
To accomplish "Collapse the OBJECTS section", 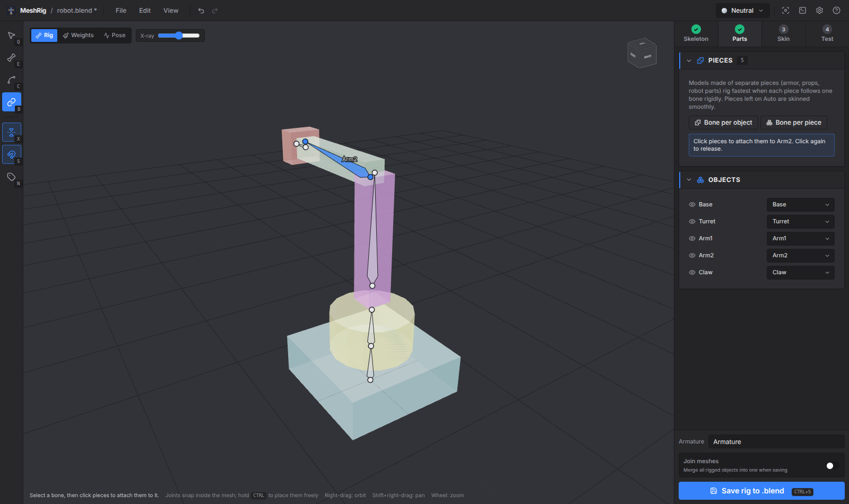I will (x=689, y=180).
